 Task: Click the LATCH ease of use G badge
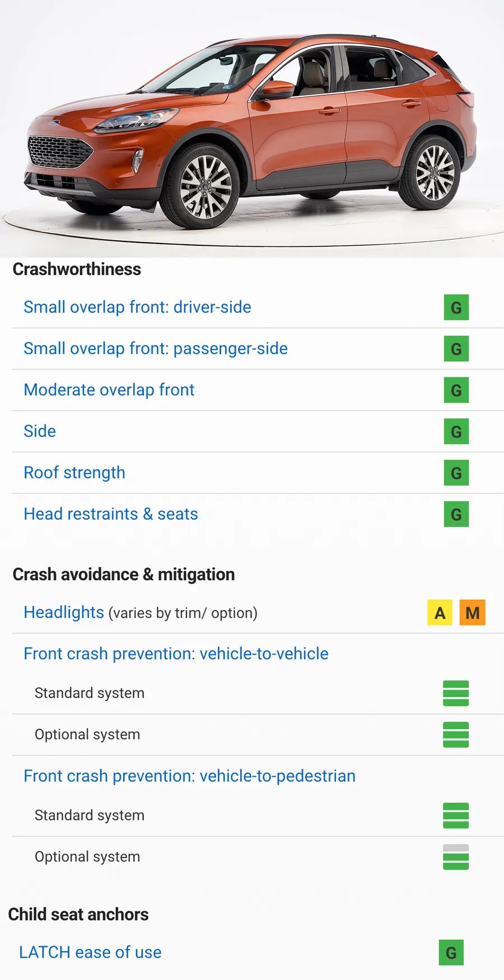point(451,953)
